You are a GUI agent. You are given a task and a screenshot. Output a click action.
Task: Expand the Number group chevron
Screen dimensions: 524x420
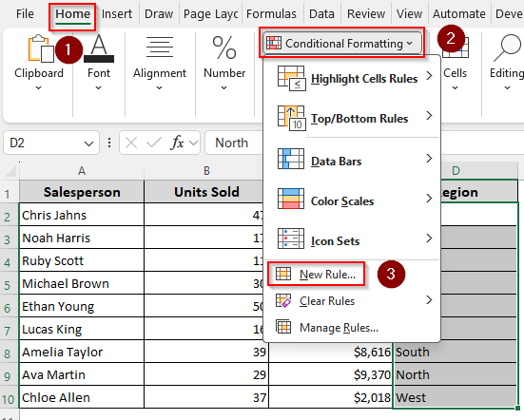pos(223,88)
